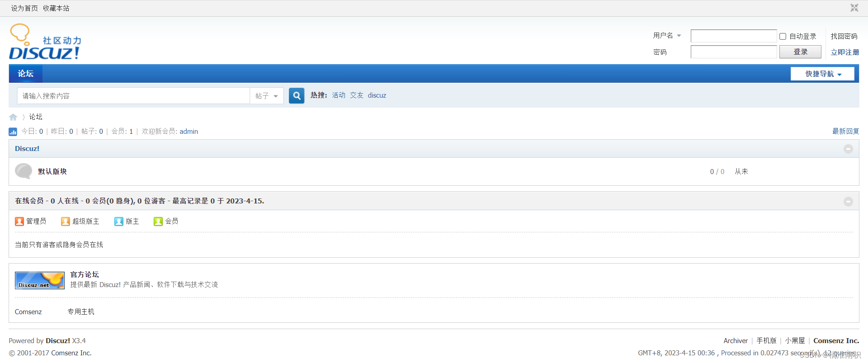
Task: Click the 会员: 1 statistic
Action: click(x=122, y=132)
